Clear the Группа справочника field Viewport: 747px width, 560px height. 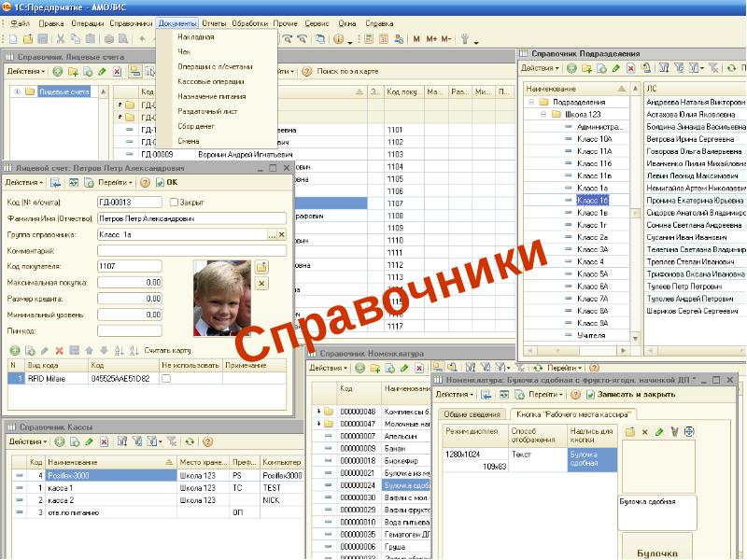coord(282,235)
